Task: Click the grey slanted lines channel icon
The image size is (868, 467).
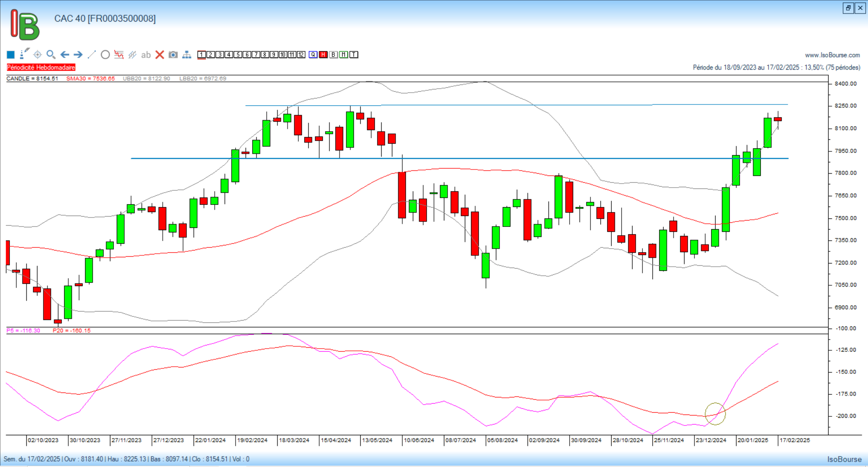Action: pyautogui.click(x=132, y=55)
